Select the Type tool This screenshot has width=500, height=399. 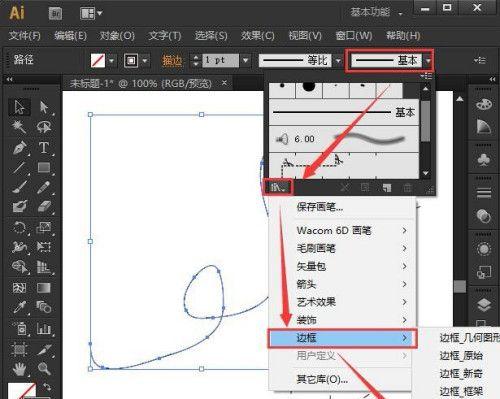[x=44, y=147]
